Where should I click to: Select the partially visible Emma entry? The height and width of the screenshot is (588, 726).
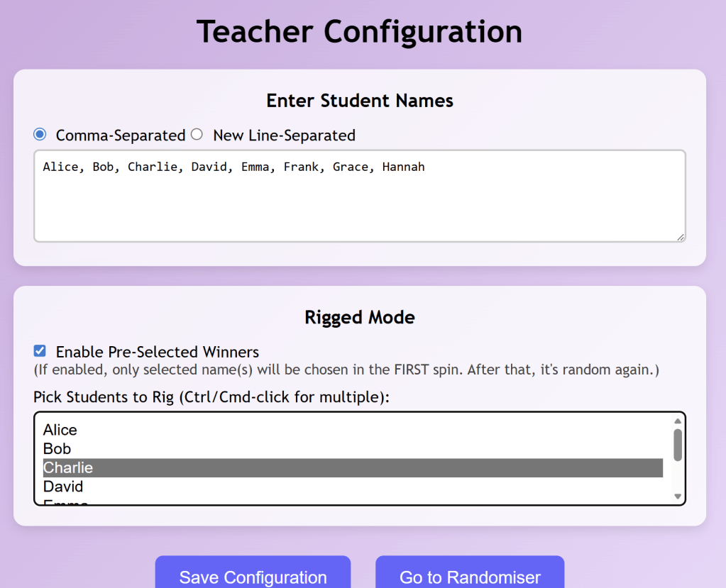[65, 502]
